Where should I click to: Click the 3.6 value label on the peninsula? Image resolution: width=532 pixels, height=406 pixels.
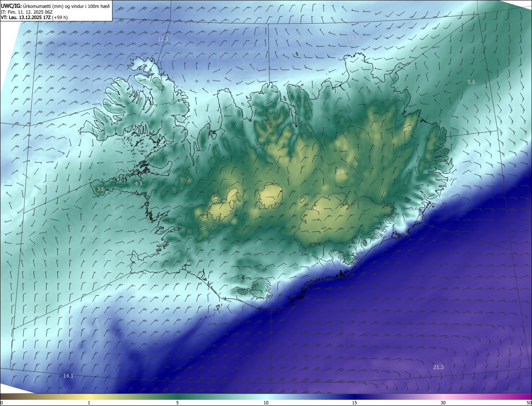[100, 189]
